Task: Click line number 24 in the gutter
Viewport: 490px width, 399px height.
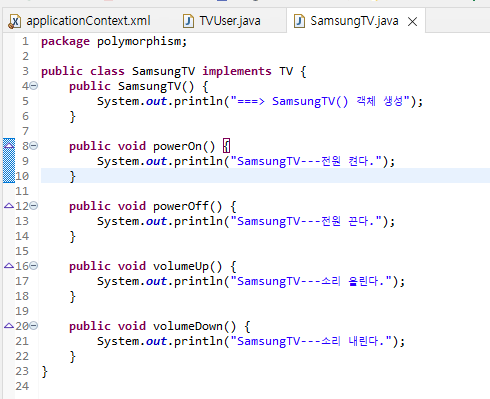Action: tap(22, 386)
